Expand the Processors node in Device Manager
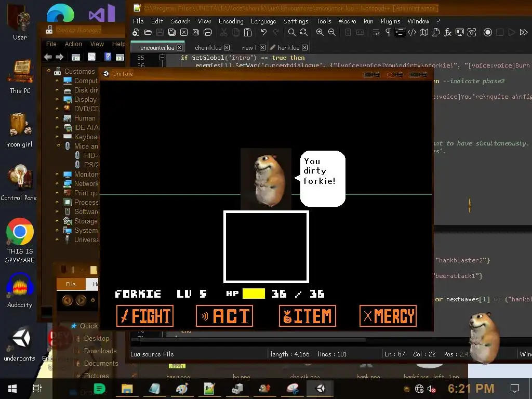 pos(57,202)
